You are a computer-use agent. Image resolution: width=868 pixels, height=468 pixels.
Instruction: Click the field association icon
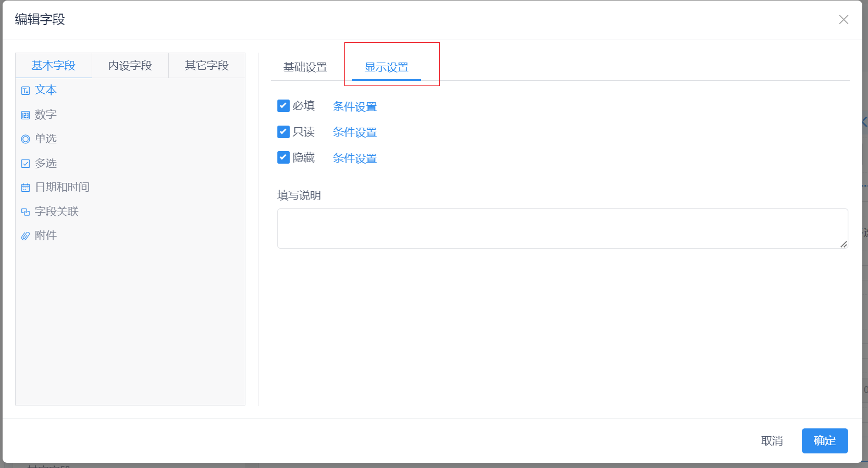coord(26,212)
